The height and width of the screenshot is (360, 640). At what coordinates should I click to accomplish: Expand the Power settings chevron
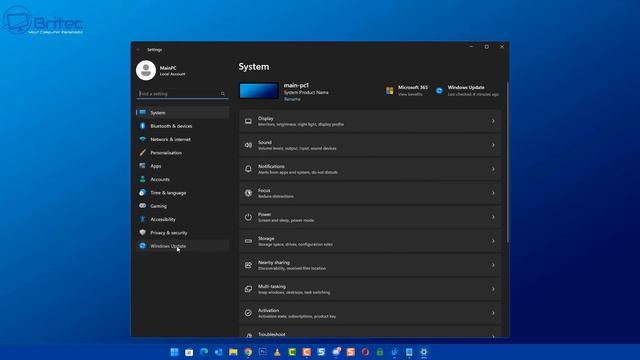493,217
